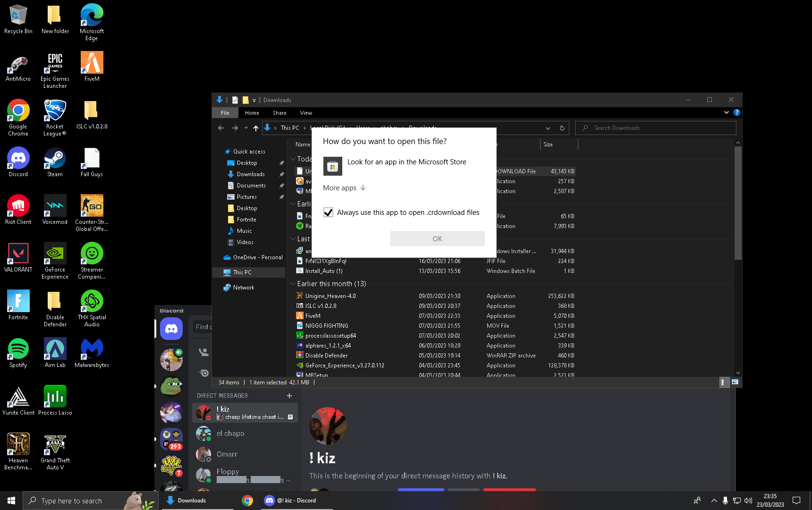Open Chrome from the taskbar

point(247,501)
